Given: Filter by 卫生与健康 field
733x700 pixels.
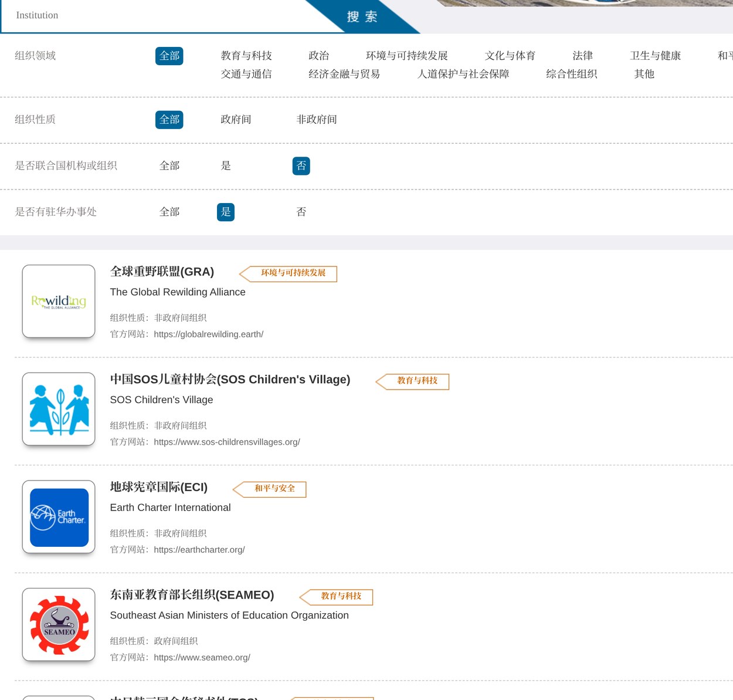Looking at the screenshot, I should click(656, 56).
